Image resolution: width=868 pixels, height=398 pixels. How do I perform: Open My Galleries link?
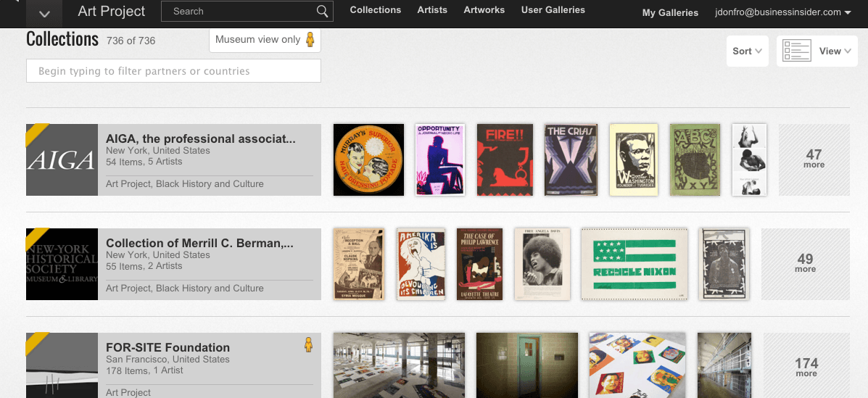[670, 12]
